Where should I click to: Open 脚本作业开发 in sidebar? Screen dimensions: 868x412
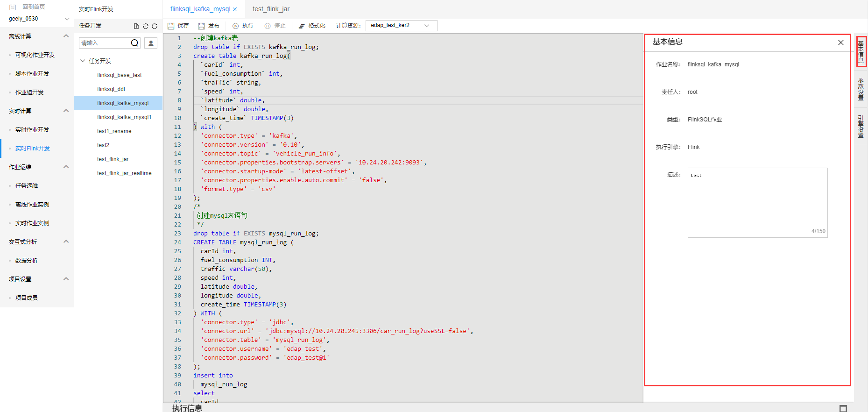[32, 74]
